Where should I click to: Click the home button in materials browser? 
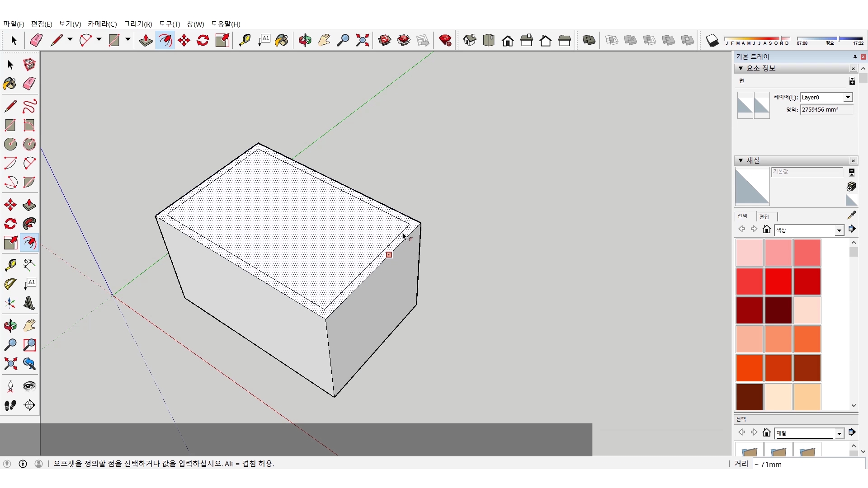pos(767,230)
